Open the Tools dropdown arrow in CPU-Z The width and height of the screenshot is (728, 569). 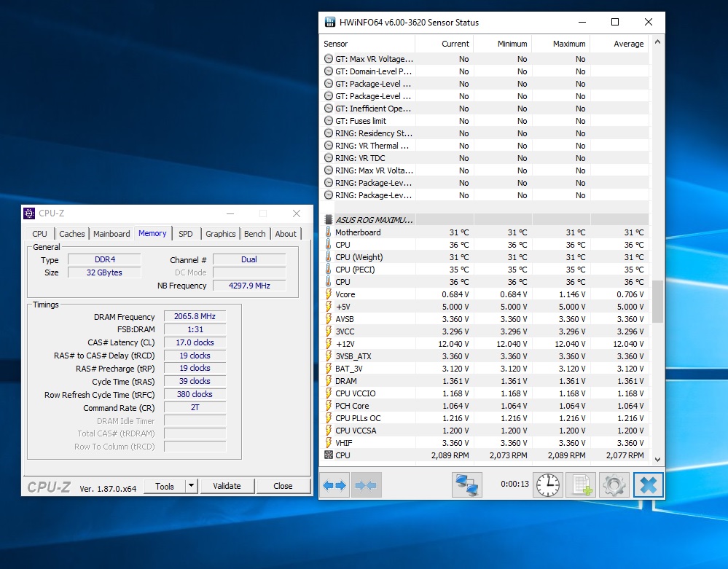pyautogui.click(x=191, y=486)
